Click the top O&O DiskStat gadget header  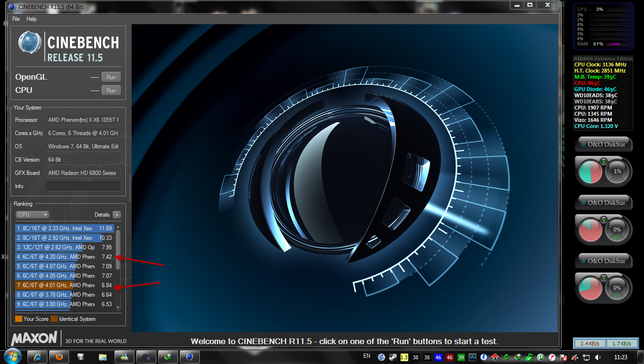[x=604, y=144]
